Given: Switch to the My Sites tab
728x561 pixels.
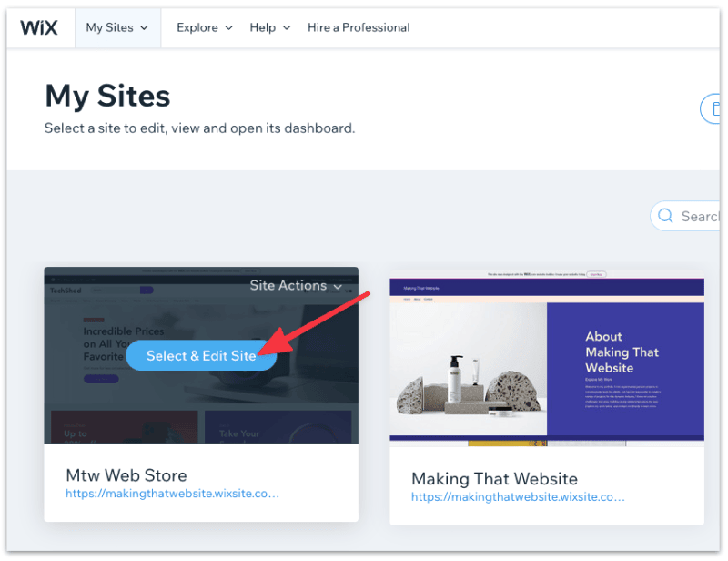Looking at the screenshot, I should click(x=109, y=27).
